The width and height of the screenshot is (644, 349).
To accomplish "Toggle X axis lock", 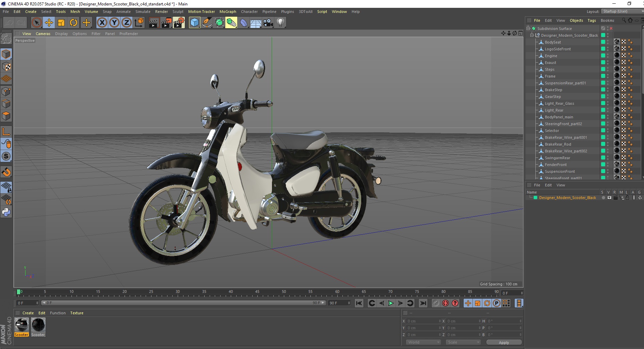I will point(102,23).
